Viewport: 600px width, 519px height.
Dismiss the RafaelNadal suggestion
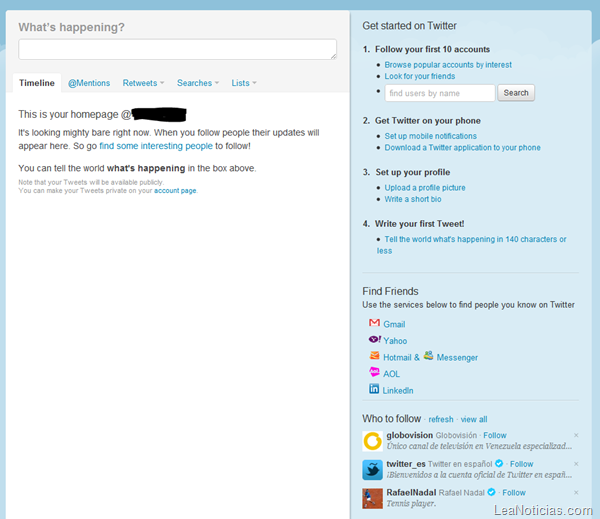pos(576,493)
